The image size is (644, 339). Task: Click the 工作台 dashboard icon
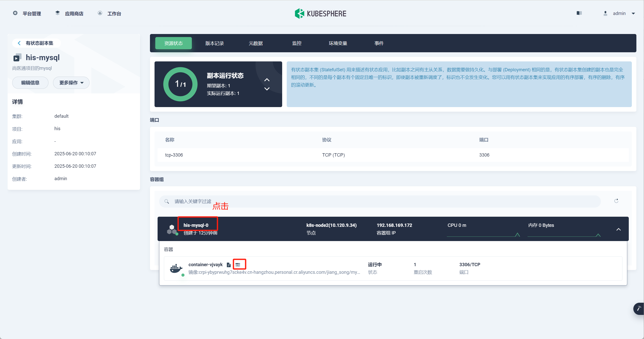[x=100, y=13]
